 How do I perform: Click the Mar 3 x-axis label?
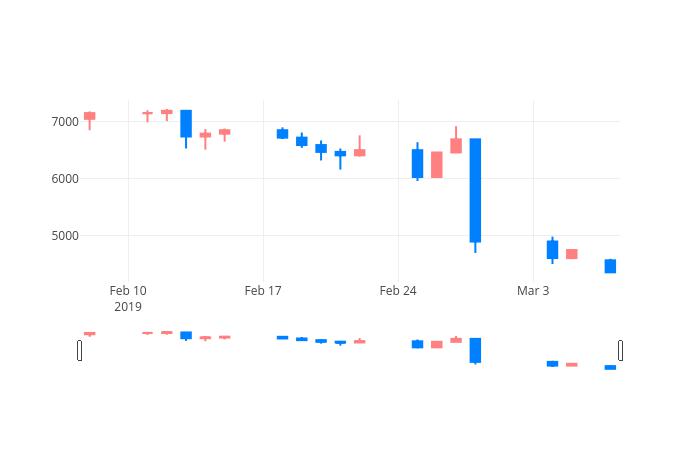coord(533,291)
